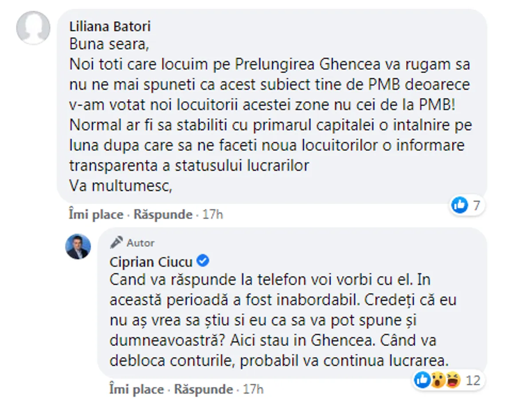Image resolution: width=532 pixels, height=399 pixels.
Task: Click the Autor microphone badge icon
Action: point(117,243)
